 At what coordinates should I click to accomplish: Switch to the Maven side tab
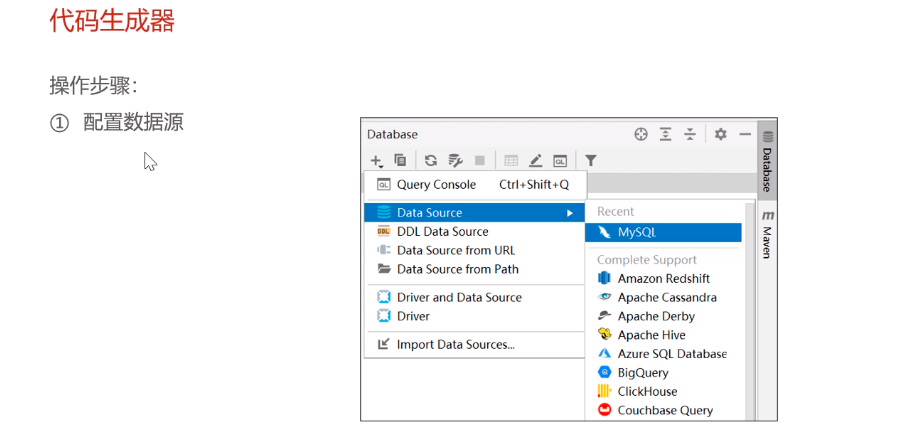tap(768, 236)
